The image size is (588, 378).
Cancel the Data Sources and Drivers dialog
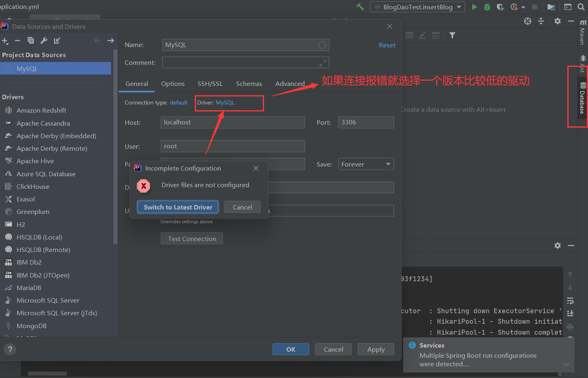click(x=333, y=349)
